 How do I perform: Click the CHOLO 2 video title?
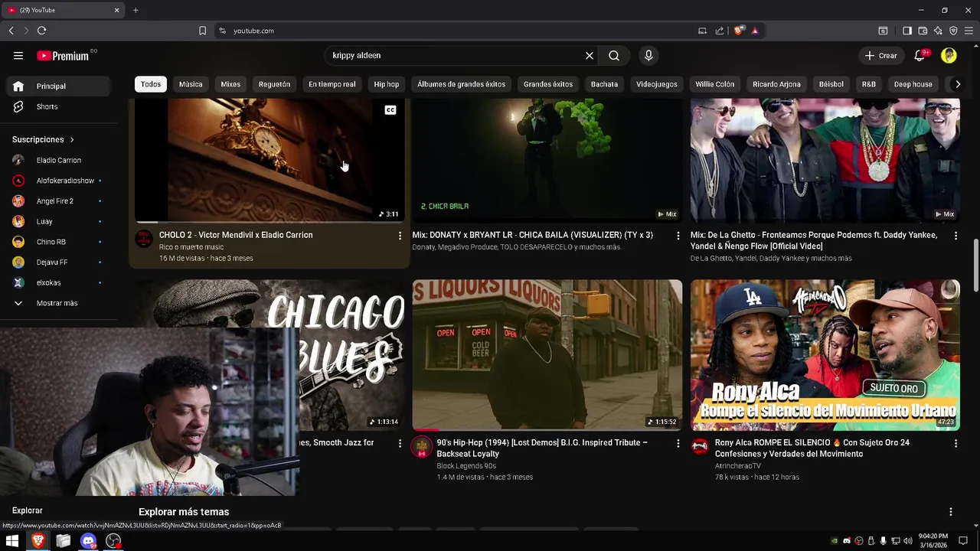[236, 235]
